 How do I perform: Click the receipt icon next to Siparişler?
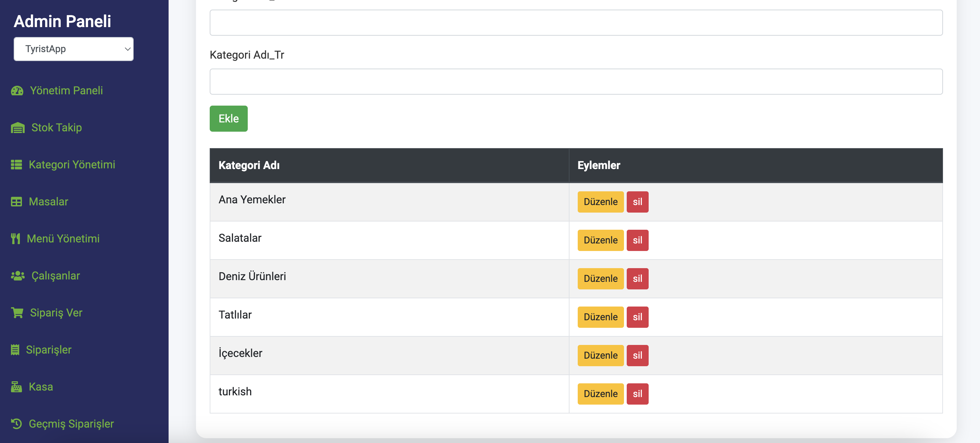click(x=15, y=350)
